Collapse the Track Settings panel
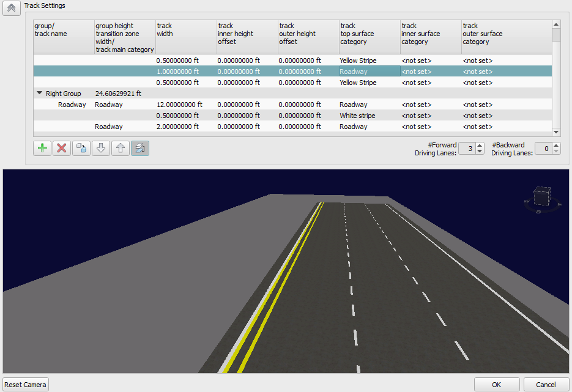572x392 pixels. tap(10, 9)
